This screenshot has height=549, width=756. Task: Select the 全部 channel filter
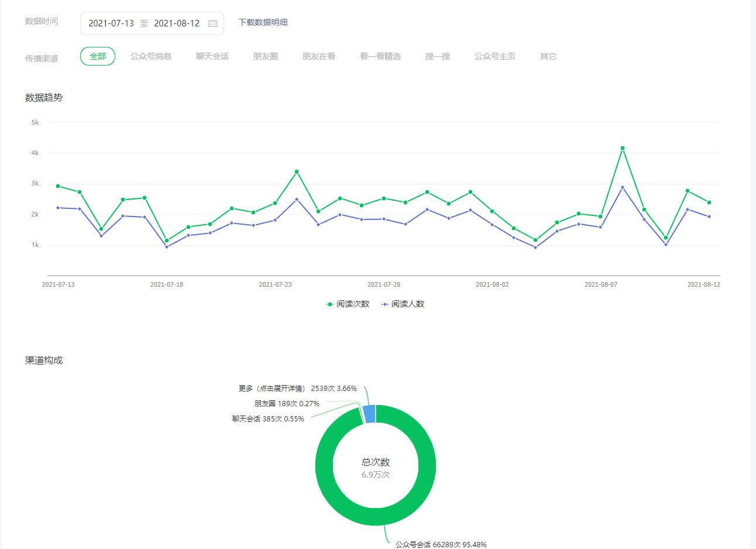98,56
